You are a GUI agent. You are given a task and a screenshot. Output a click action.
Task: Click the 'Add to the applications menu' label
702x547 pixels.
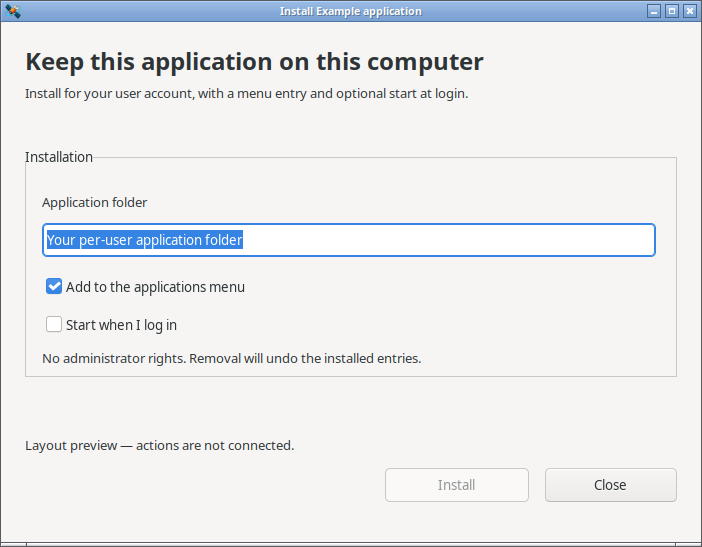pyautogui.click(x=155, y=287)
